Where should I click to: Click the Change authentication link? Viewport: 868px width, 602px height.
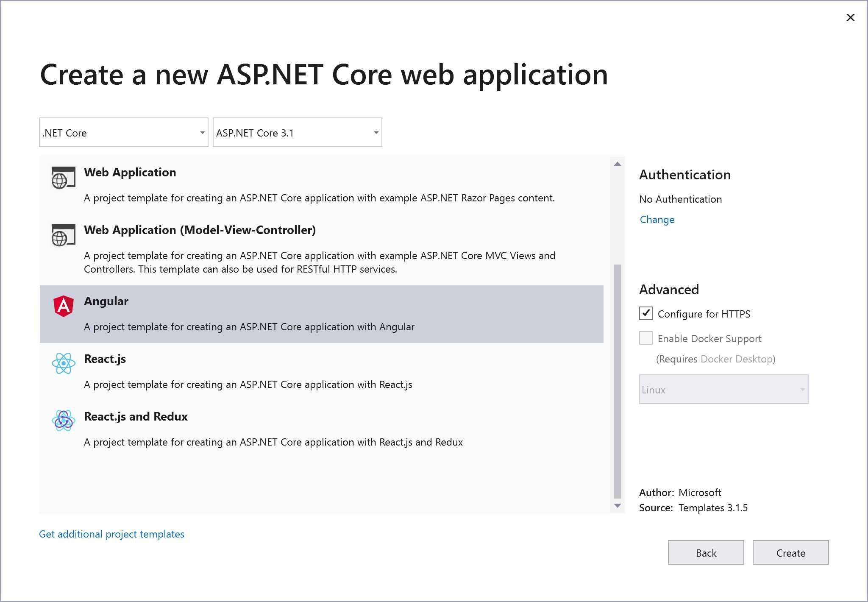[x=657, y=220]
